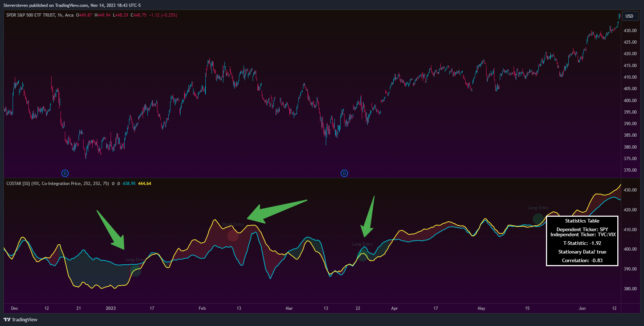Click the -1.12 (-0.25%) change value
Image resolution: width=644 pixels, height=326 pixels.
163,15
